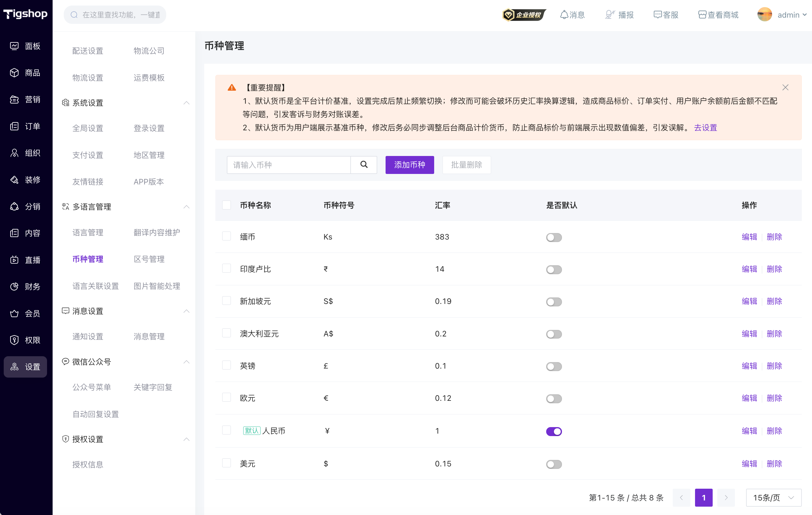Toggle default switch for 美元

pyautogui.click(x=554, y=465)
